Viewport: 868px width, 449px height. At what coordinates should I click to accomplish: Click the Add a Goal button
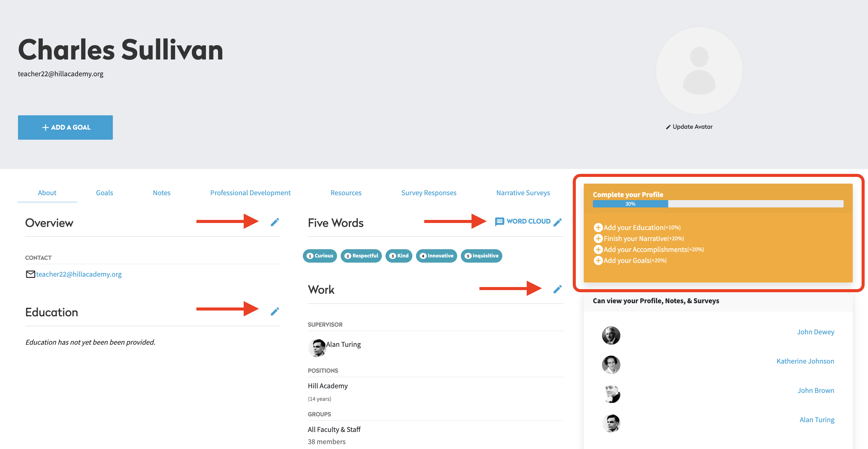pyautogui.click(x=65, y=128)
